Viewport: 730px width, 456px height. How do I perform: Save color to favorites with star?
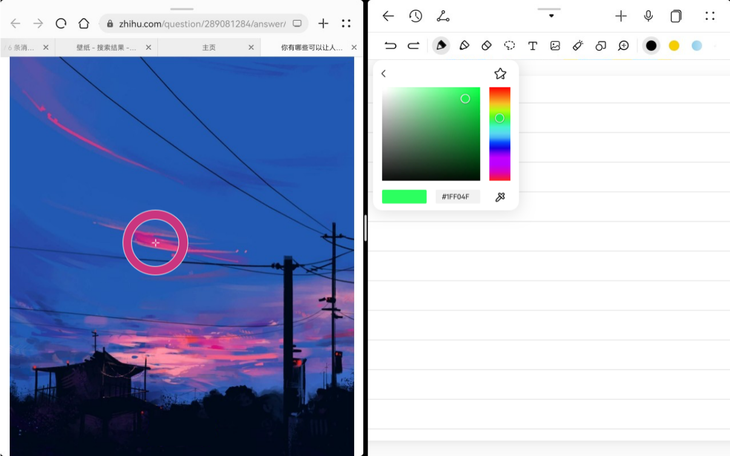(x=500, y=74)
